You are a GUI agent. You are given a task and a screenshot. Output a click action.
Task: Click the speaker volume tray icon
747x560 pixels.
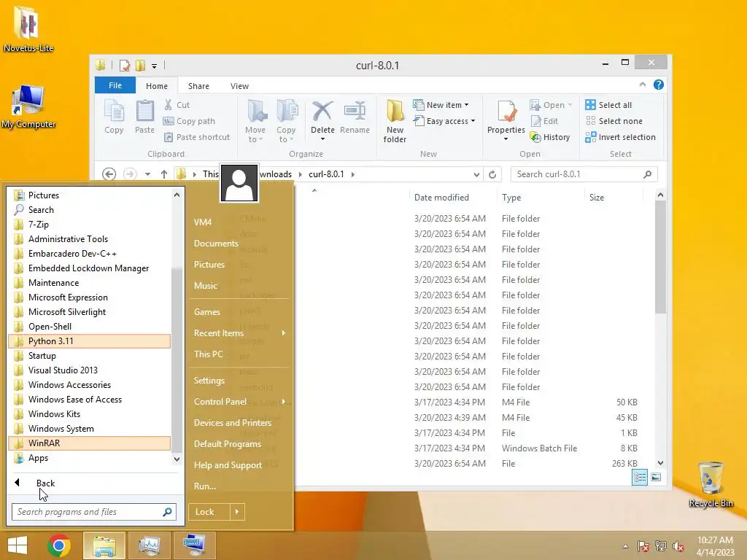(678, 545)
